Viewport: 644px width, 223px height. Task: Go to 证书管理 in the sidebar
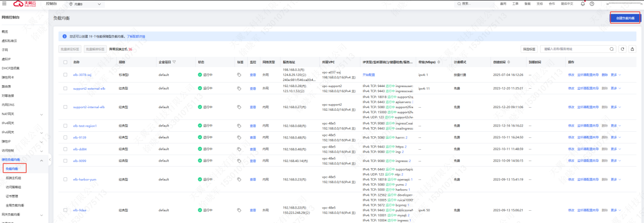tap(12, 196)
